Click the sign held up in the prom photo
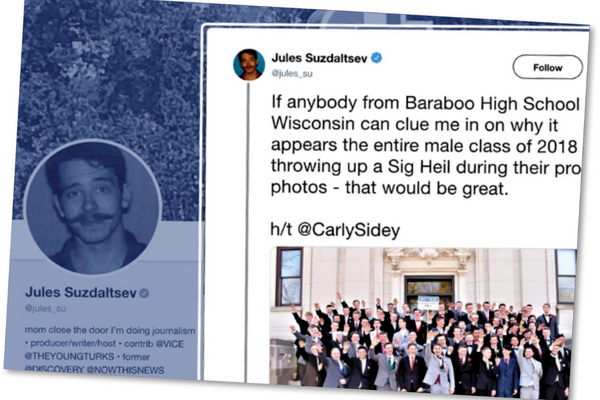Viewport: 600px width, 400px height. (428, 302)
